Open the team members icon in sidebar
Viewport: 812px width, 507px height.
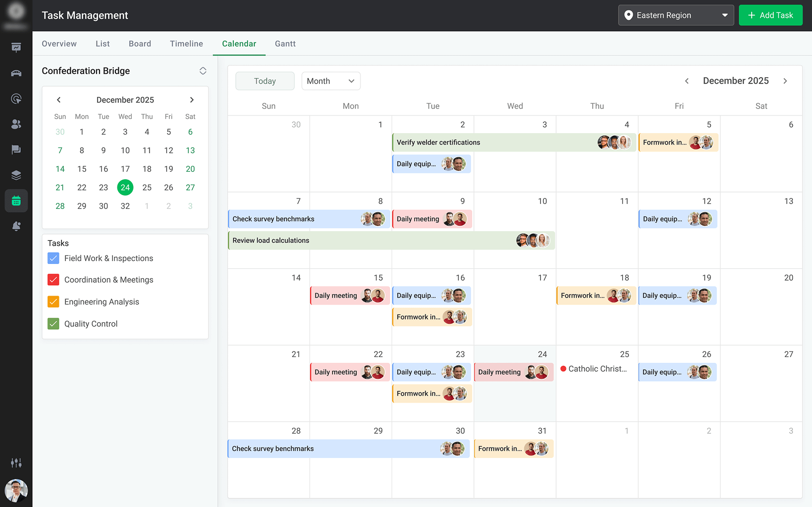click(16, 124)
